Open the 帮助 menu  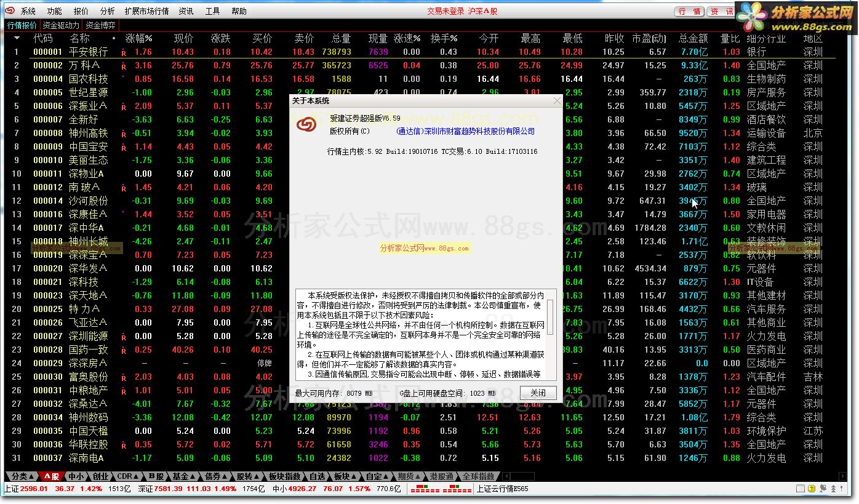[x=239, y=11]
